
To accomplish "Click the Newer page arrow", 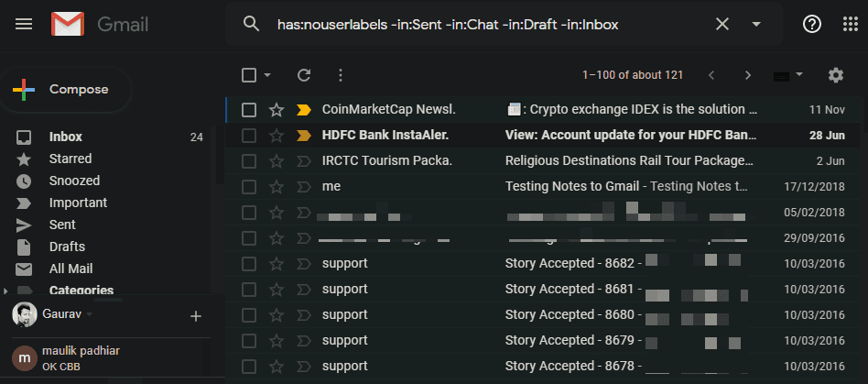I will pyautogui.click(x=711, y=75).
